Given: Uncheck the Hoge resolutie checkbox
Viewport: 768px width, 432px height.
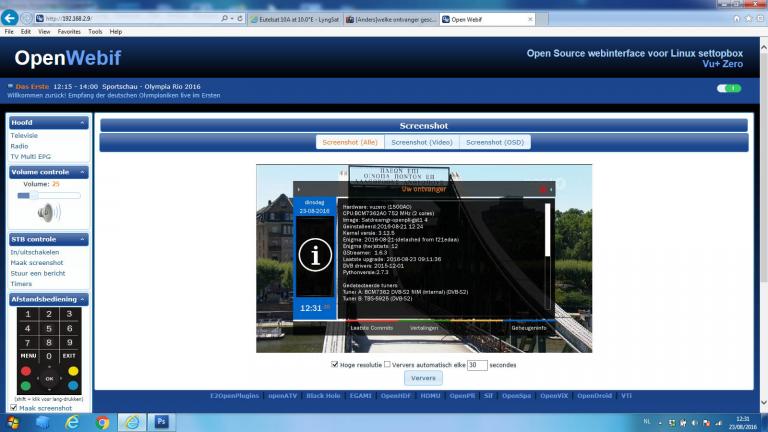Looking at the screenshot, I should click(x=335, y=365).
